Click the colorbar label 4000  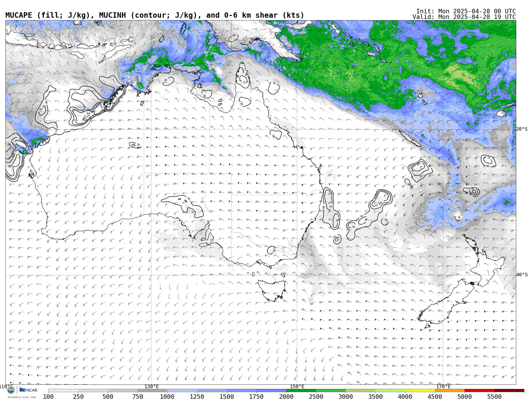(405, 397)
